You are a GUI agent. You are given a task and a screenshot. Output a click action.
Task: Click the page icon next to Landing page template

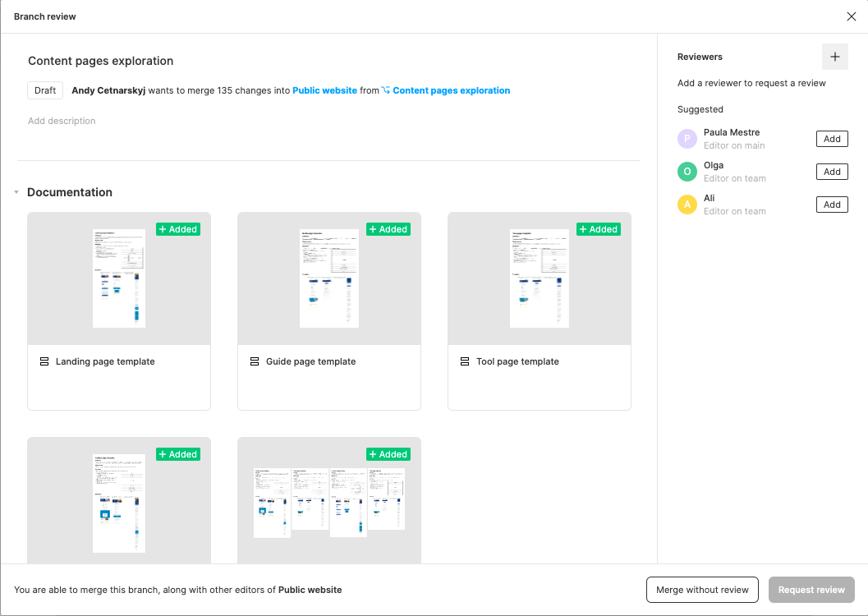click(44, 361)
